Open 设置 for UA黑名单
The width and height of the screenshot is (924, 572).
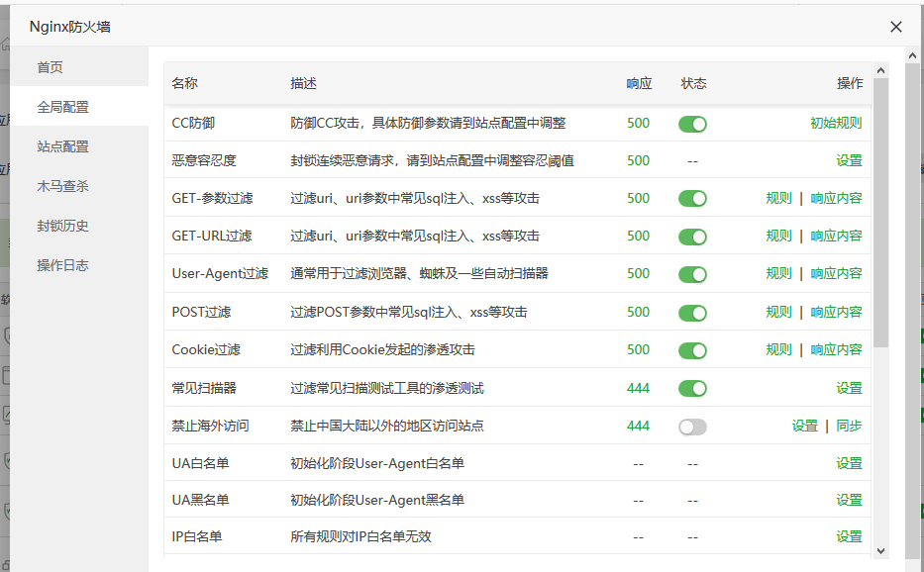(849, 501)
